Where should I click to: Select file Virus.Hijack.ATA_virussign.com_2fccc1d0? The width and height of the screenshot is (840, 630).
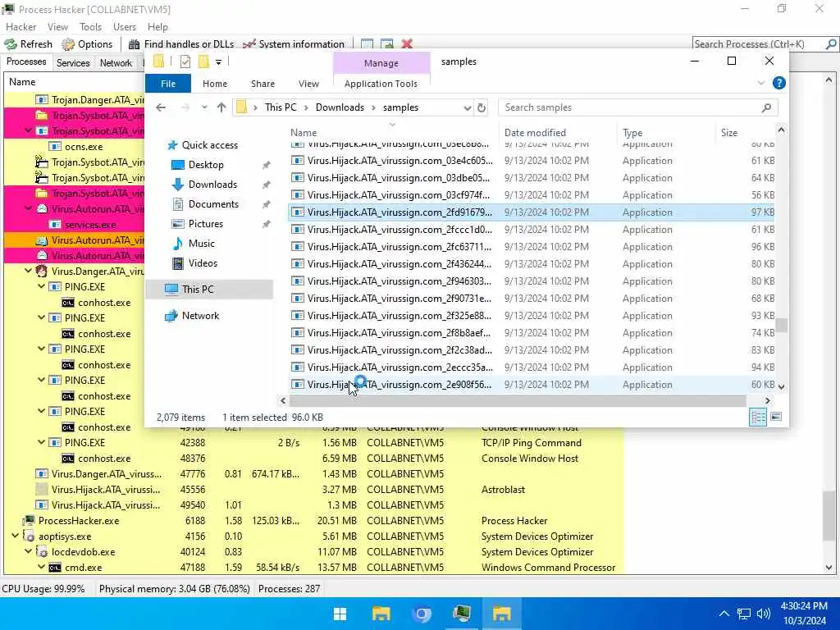531,230
